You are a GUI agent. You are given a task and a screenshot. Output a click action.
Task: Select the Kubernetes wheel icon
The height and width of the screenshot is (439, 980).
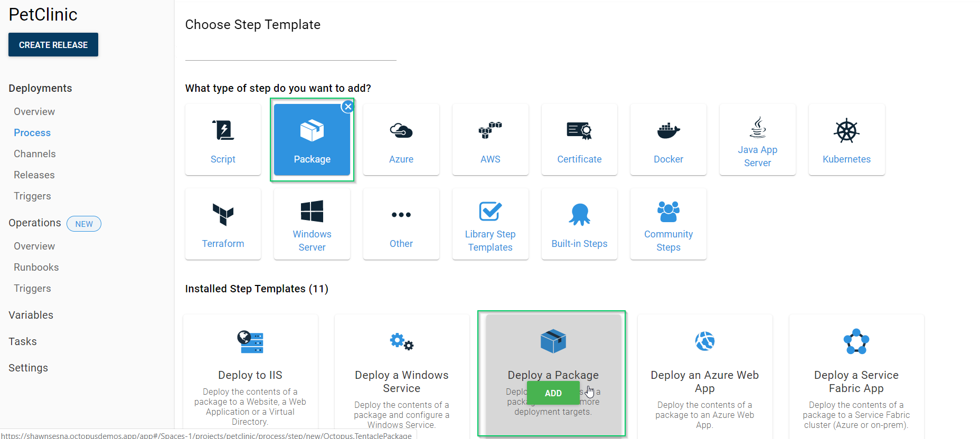tap(846, 131)
